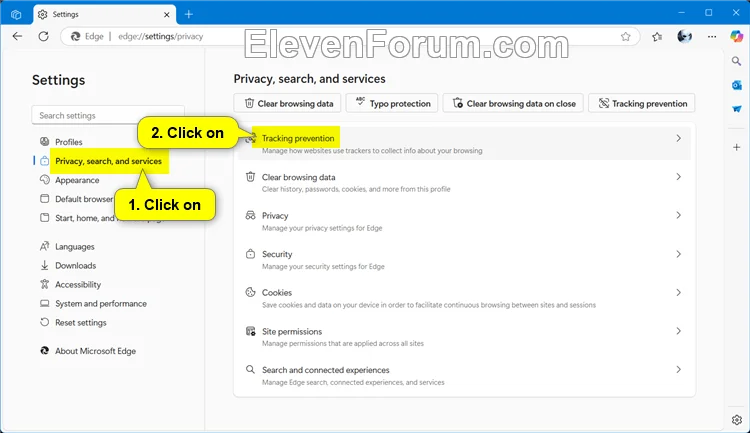Expand the Security row chevron
This screenshot has width=750, height=433.
pos(678,254)
